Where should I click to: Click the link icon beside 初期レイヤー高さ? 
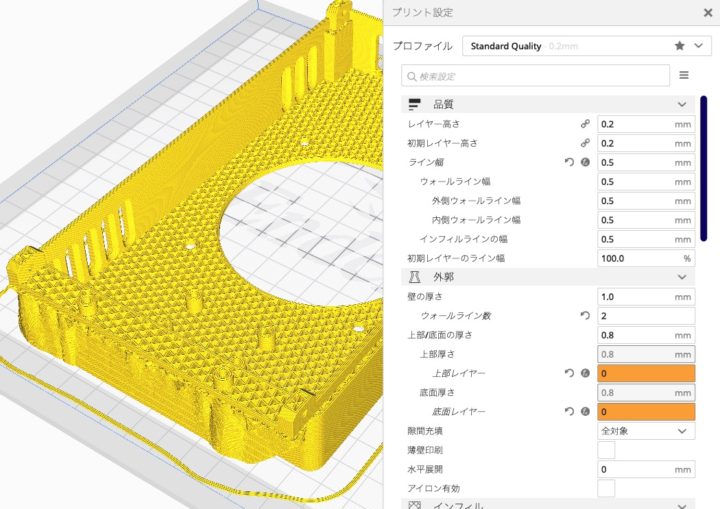(x=585, y=143)
